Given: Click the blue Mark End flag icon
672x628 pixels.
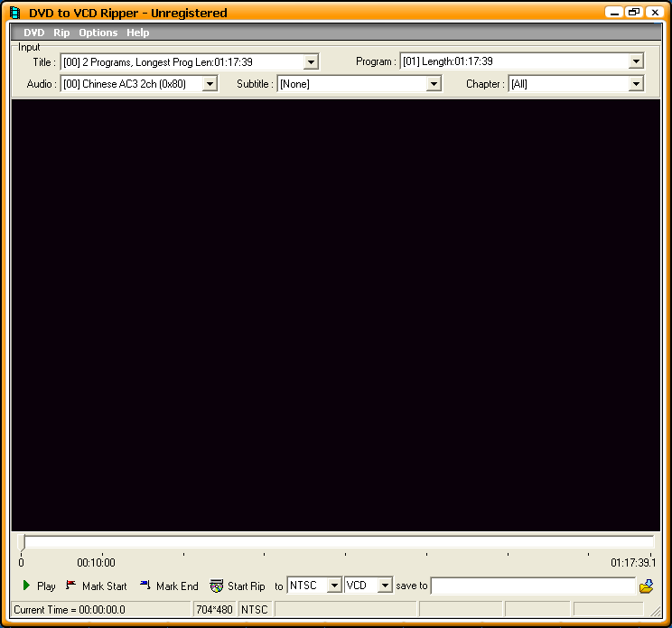Looking at the screenshot, I should [x=145, y=585].
